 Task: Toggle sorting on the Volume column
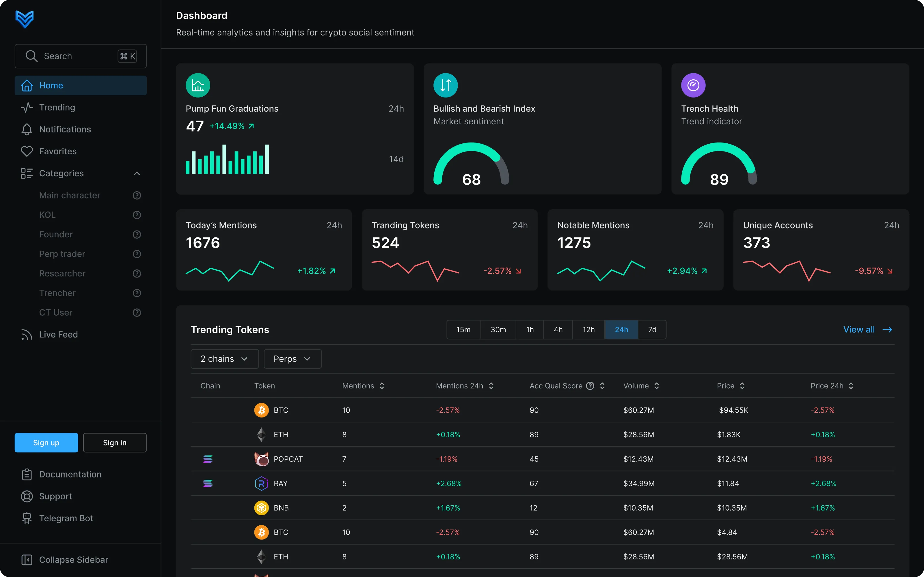[656, 386]
